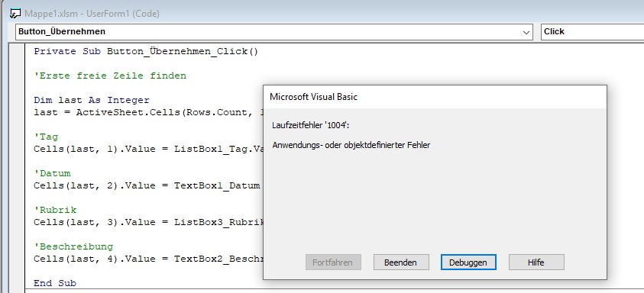Click the Anwendungs- oder objektdefinierter Fehler text
Viewport: 644px width, 293px height.
(x=351, y=145)
